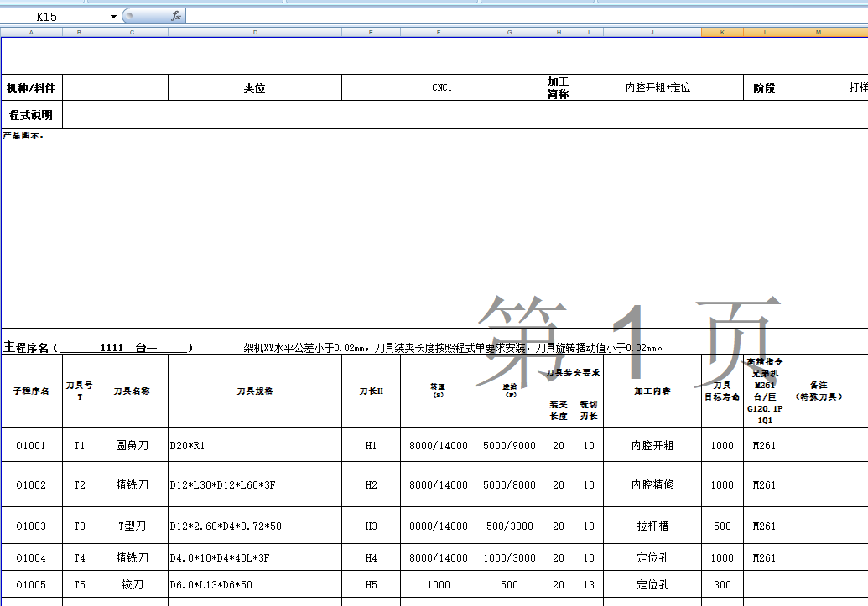Click cell O1002
This screenshot has width=868, height=606.
pyautogui.click(x=32, y=484)
